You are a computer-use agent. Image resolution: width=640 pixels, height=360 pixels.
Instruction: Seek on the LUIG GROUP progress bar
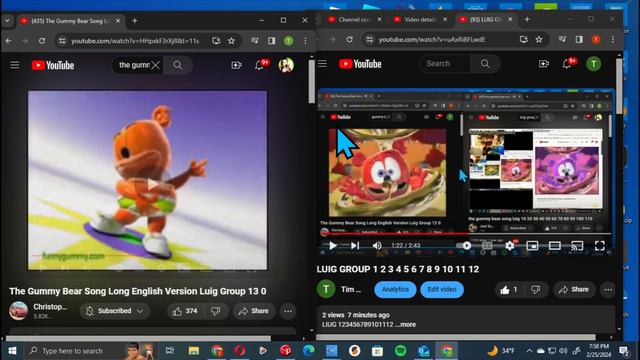(x=465, y=234)
